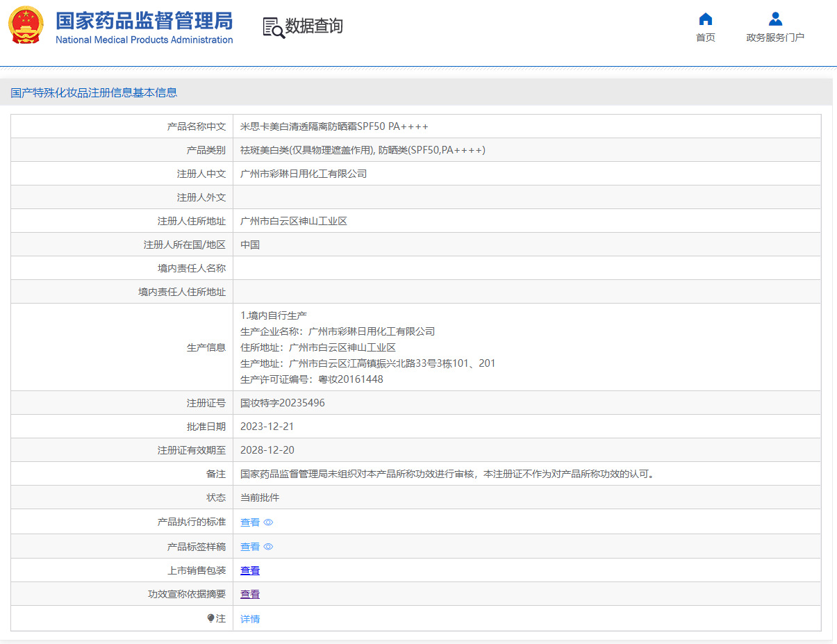Click the 国产特殊化妆品注册信息基本信息 section header

pos(94,92)
